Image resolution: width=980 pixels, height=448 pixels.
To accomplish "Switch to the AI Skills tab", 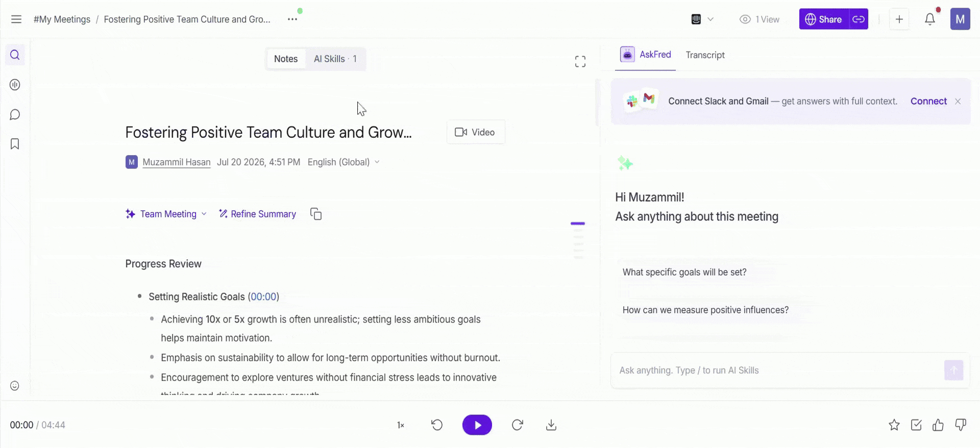I will (x=335, y=59).
